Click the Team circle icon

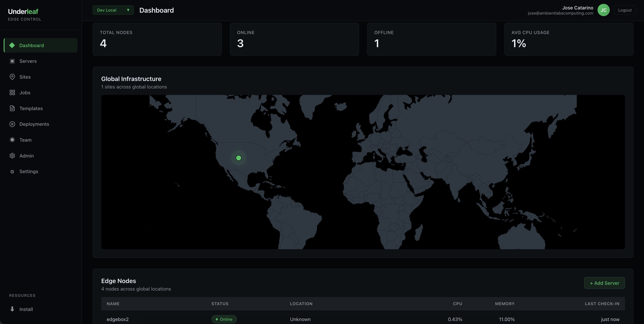point(12,140)
